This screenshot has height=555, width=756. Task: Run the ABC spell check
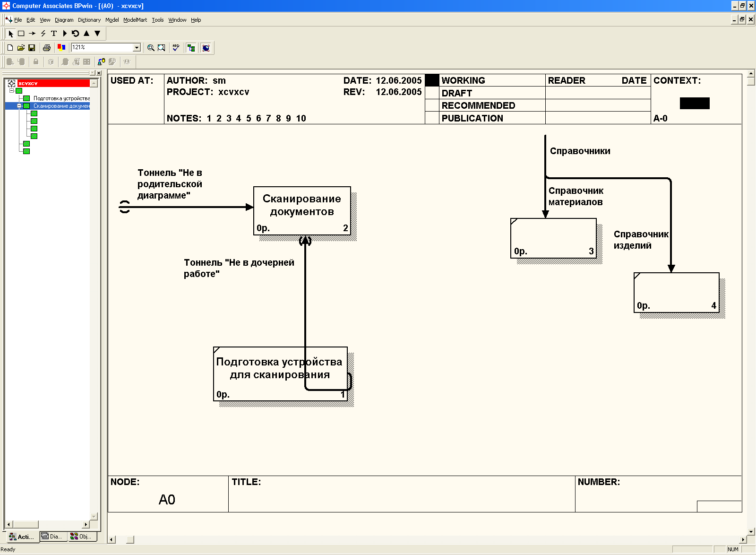pyautogui.click(x=176, y=48)
